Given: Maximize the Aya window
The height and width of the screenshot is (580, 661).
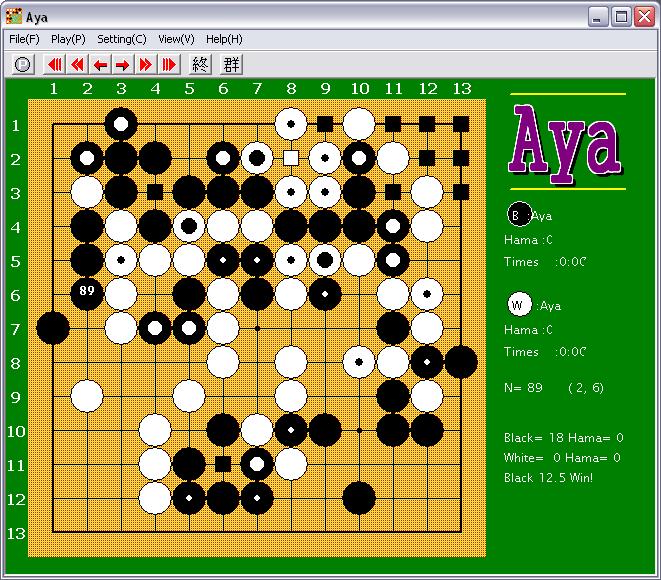Looking at the screenshot, I should [x=621, y=17].
